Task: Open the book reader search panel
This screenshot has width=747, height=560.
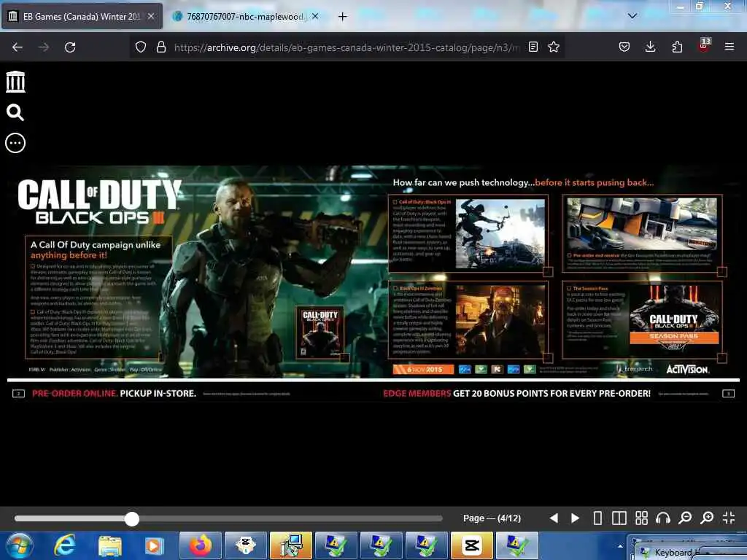Action: coord(15,112)
